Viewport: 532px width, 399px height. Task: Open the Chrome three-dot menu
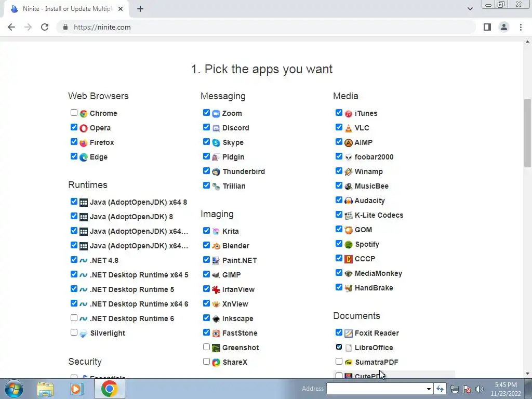coord(521,27)
